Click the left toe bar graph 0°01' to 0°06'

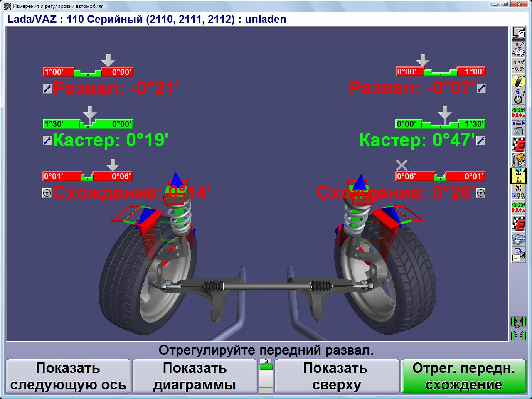tap(88, 176)
